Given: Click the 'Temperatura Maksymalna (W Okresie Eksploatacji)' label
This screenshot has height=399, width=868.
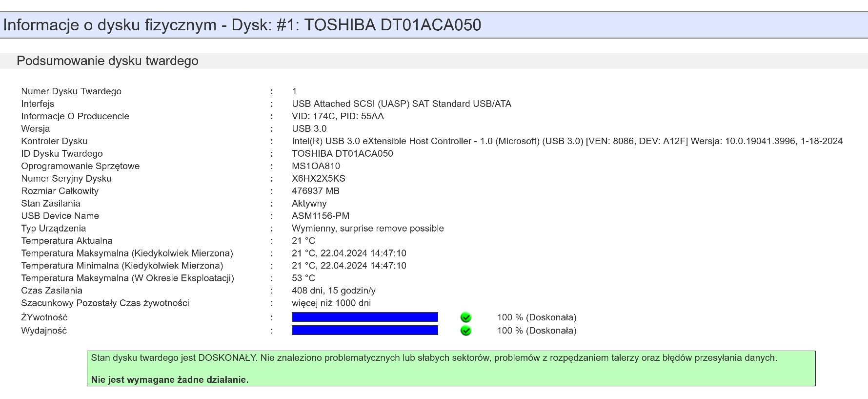Looking at the screenshot, I should (x=127, y=278).
